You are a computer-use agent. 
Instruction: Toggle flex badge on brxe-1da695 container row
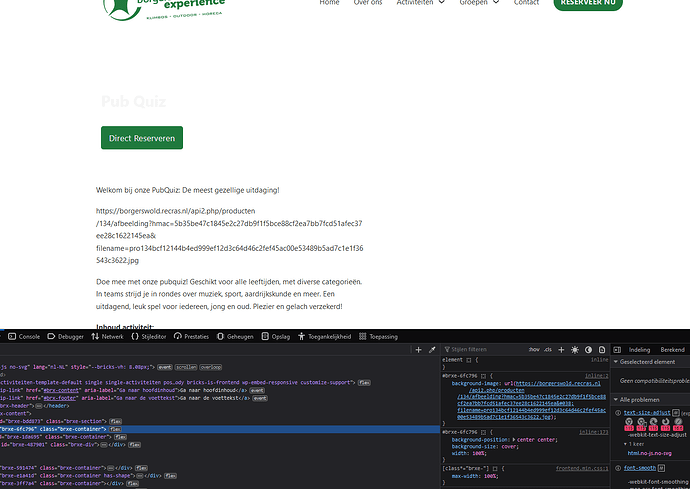pyautogui.click(x=121, y=437)
